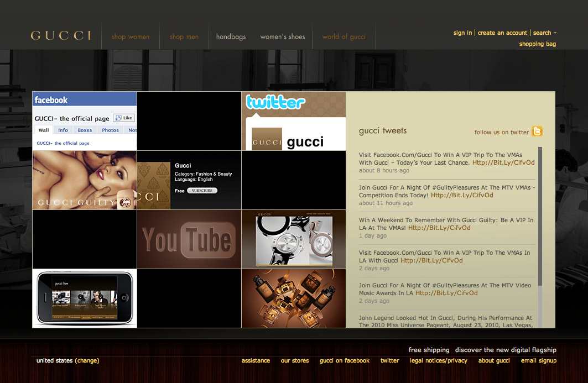This screenshot has height=383, width=588.
Task: Open the Gucci watches thumbnail
Action: pos(294,239)
